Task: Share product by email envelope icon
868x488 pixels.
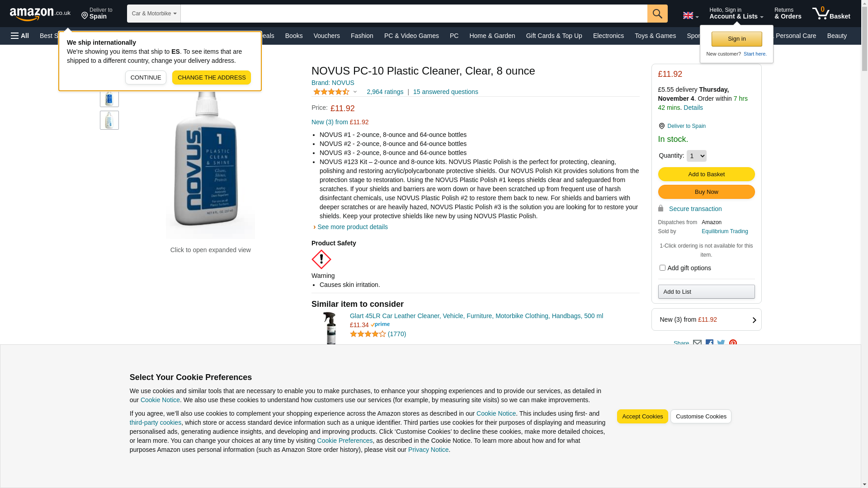Action: (697, 343)
